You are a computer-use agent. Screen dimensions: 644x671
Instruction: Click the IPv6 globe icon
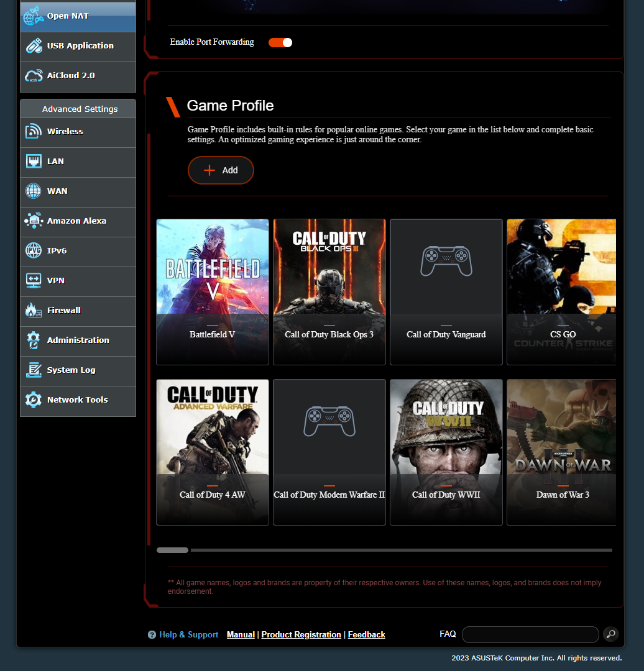pyautogui.click(x=34, y=251)
